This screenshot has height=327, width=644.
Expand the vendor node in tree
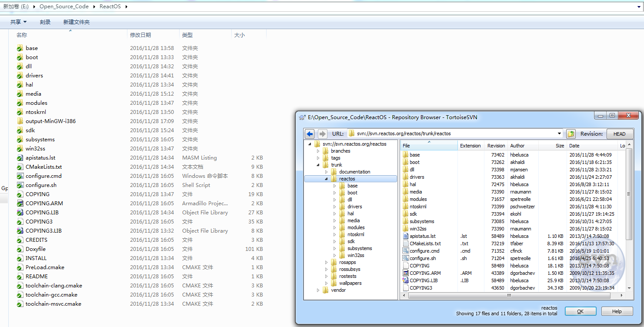tap(318, 290)
